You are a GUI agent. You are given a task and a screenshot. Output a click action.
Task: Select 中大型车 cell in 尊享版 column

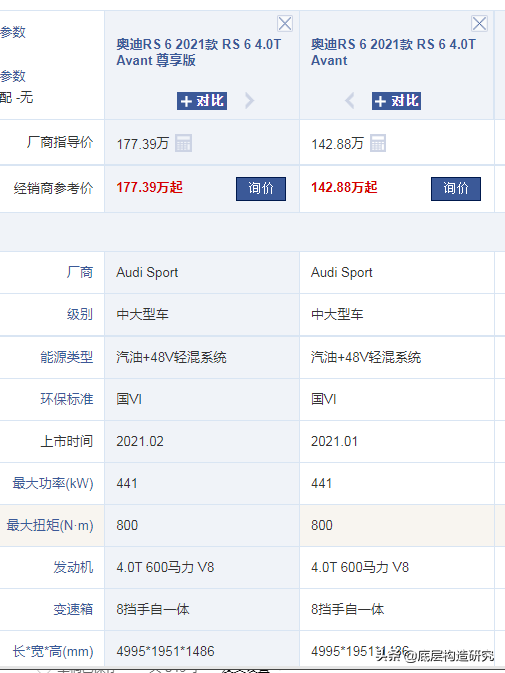[x=142, y=314]
